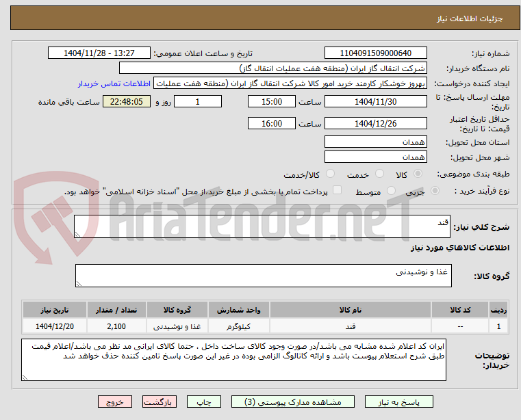Click the بازگشت back button
The image size is (521, 420).
[x=159, y=402]
